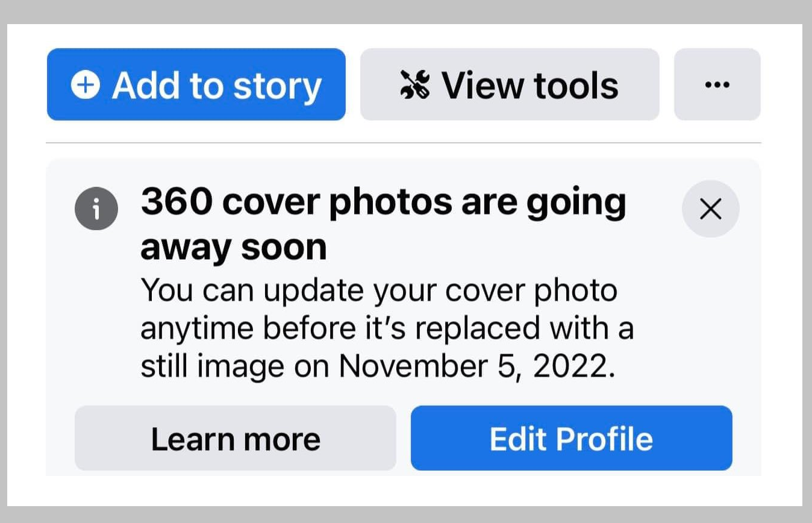Click the Learn more button
The width and height of the screenshot is (812, 523).
[x=236, y=438]
